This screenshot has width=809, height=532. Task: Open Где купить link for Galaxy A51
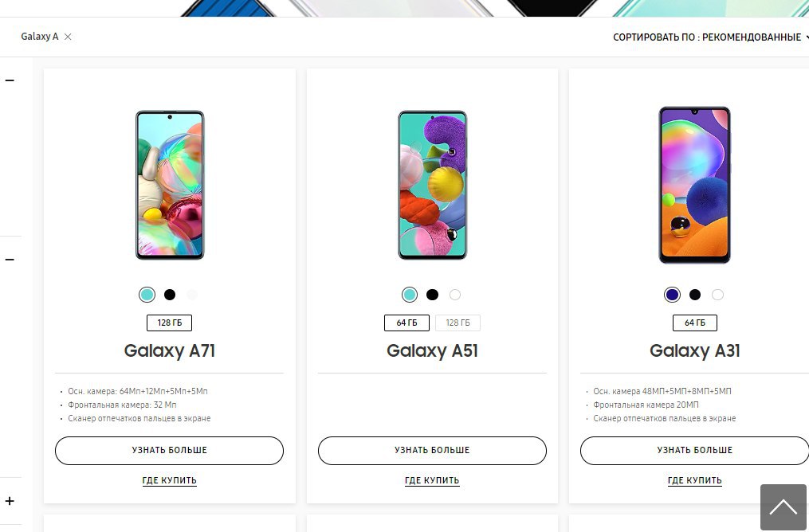432,480
